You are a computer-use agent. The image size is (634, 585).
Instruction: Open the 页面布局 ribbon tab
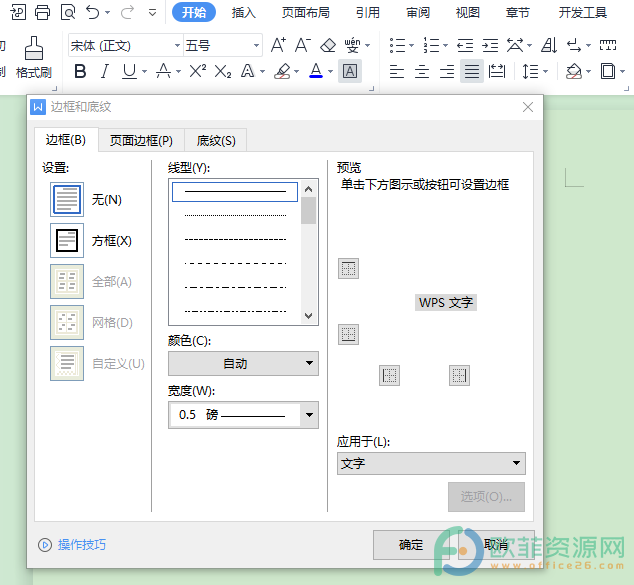coord(306,13)
